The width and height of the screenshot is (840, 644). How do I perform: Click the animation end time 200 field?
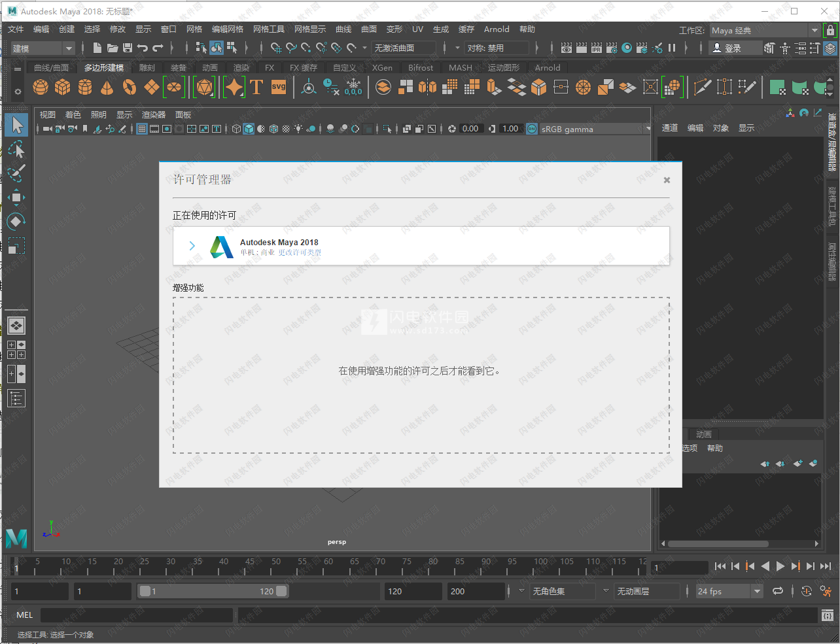pos(476,591)
